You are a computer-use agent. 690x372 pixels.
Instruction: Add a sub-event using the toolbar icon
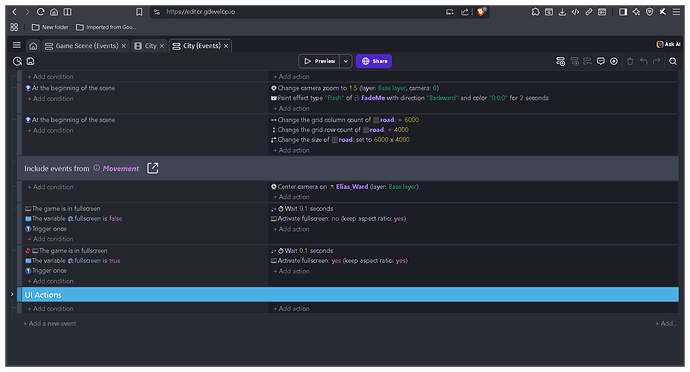click(x=574, y=61)
